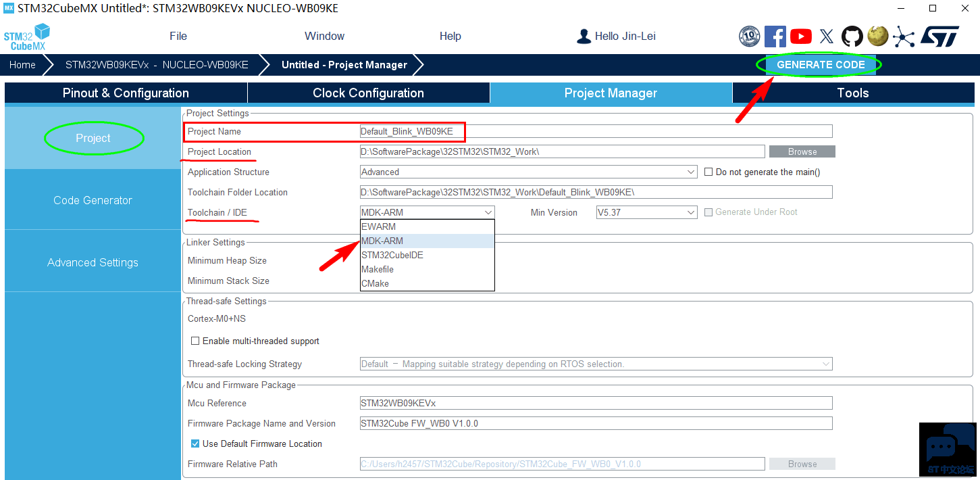Click the Cortex-M0+NS label
Viewport: 980px width, 480px height.
(x=217, y=318)
